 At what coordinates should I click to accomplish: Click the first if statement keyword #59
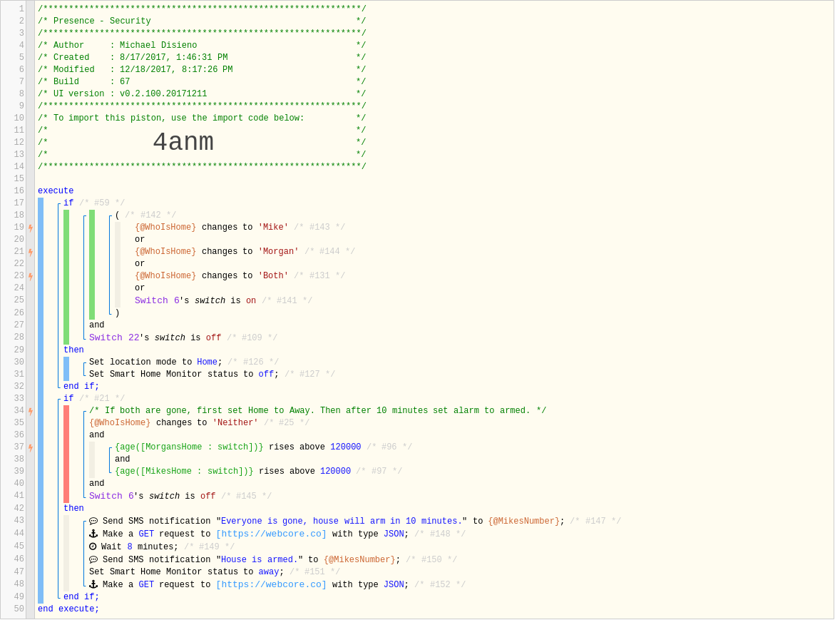68,203
